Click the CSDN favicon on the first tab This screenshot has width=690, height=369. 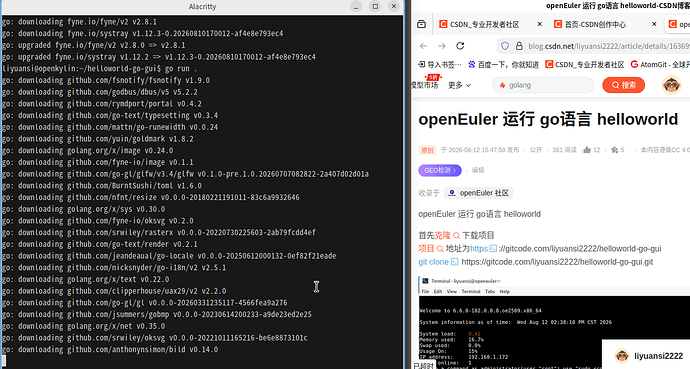tap(443, 24)
